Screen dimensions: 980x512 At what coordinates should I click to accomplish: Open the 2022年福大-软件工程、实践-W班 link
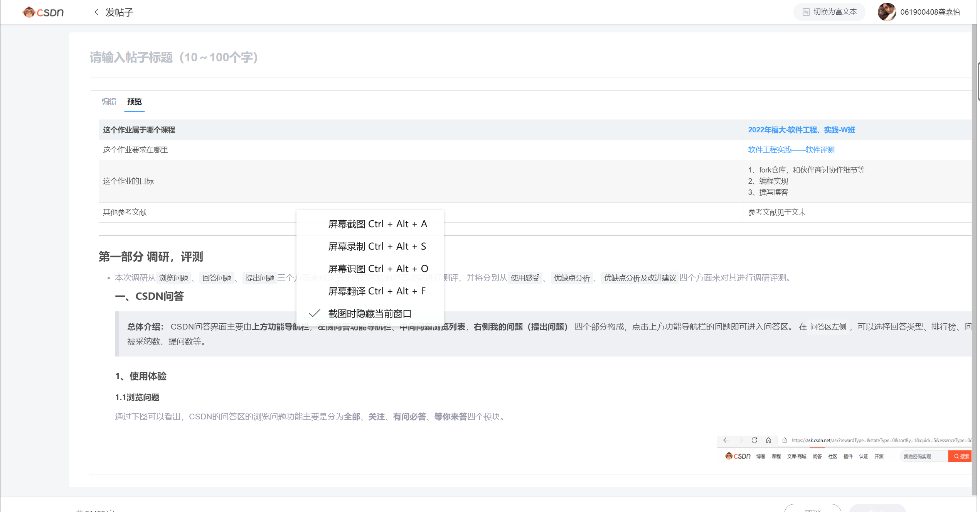pyautogui.click(x=801, y=130)
